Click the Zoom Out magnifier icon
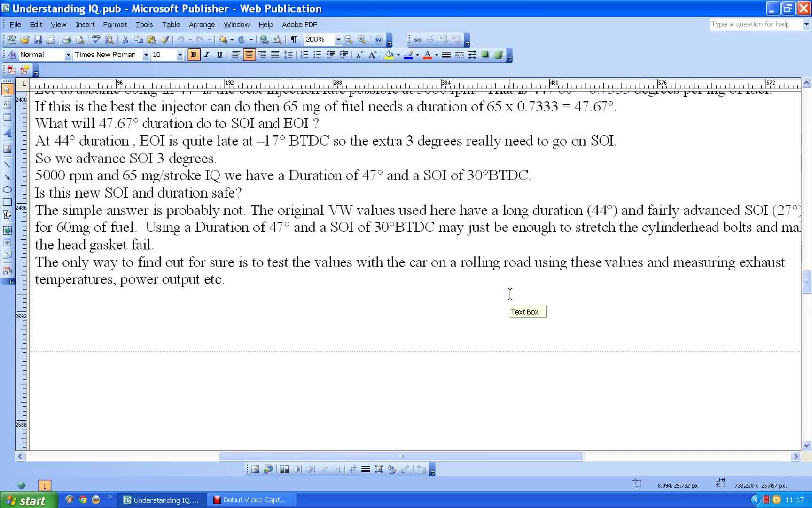The width and height of the screenshot is (812, 508). click(x=349, y=40)
